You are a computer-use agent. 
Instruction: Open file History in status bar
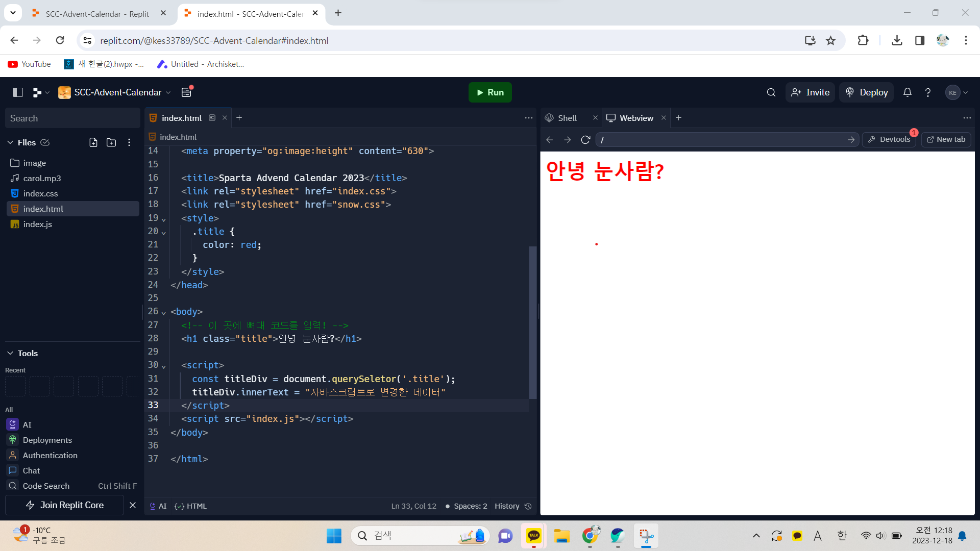[x=513, y=506]
